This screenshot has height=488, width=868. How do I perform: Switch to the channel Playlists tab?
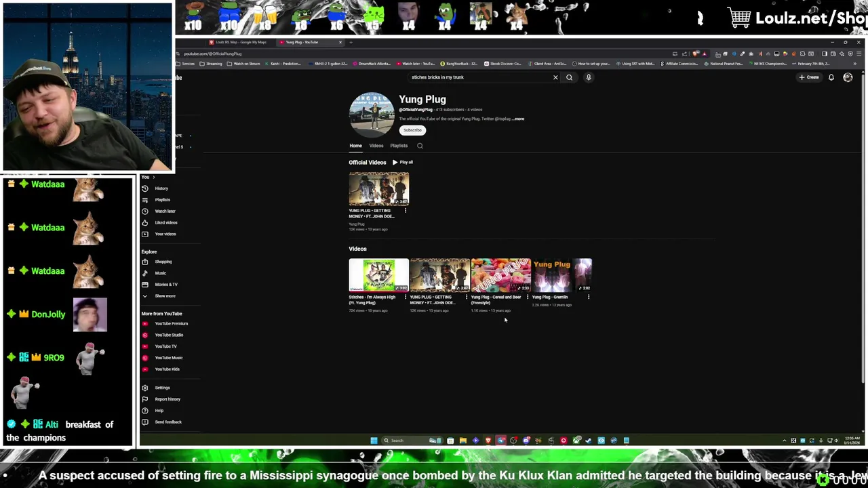pos(399,146)
